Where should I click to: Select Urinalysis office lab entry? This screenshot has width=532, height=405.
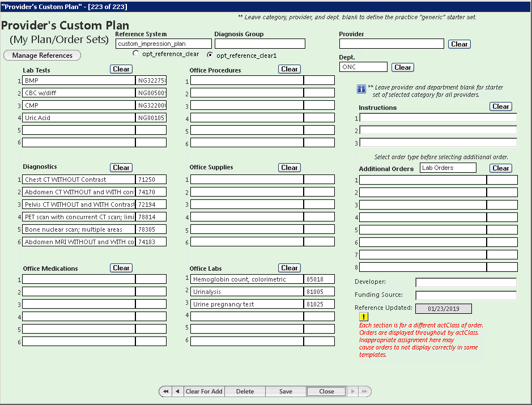(x=247, y=291)
